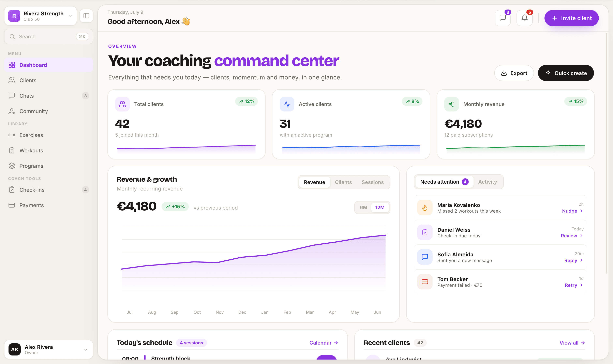Click the main page vertical scrollbar
The height and width of the screenshot is (364, 613).
(606, 153)
